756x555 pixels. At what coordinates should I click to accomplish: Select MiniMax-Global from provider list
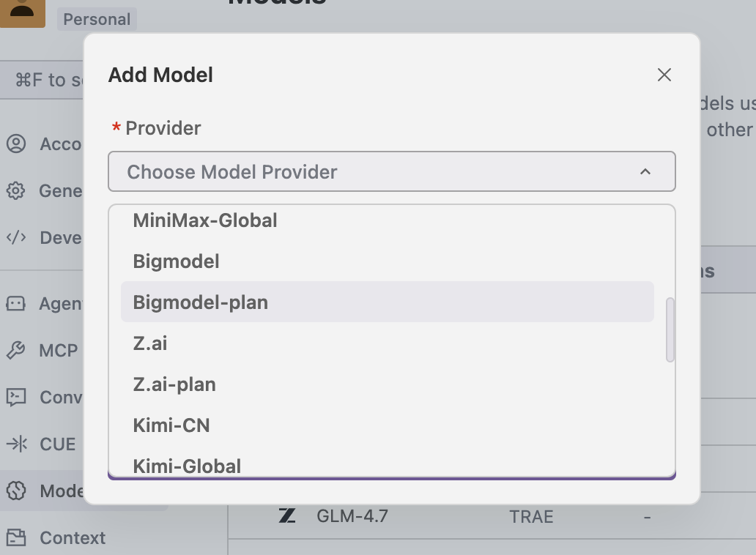(x=205, y=220)
